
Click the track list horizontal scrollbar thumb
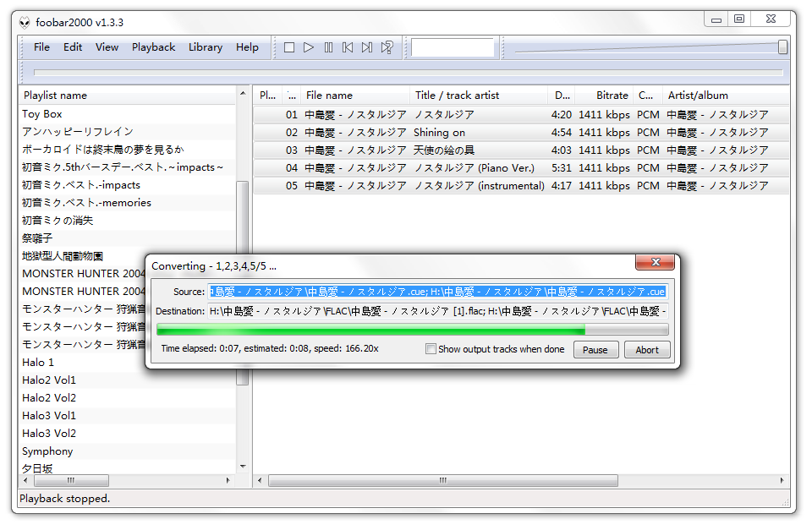click(443, 480)
